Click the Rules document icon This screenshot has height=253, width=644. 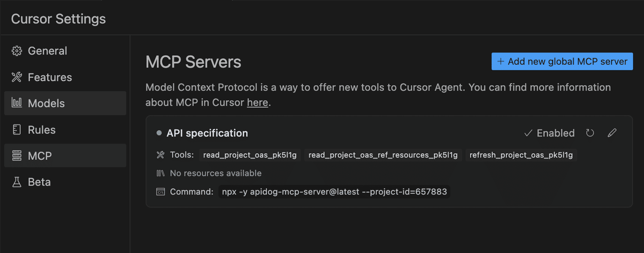pos(17,130)
